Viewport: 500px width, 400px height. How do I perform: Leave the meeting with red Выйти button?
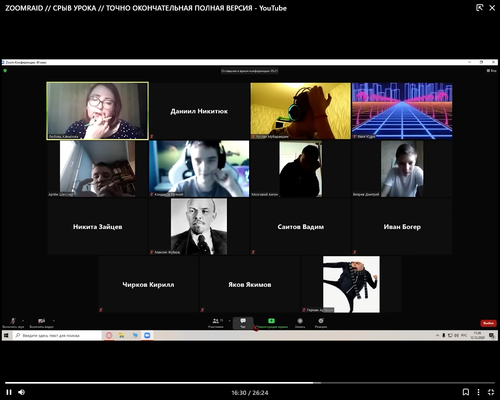coord(488,323)
